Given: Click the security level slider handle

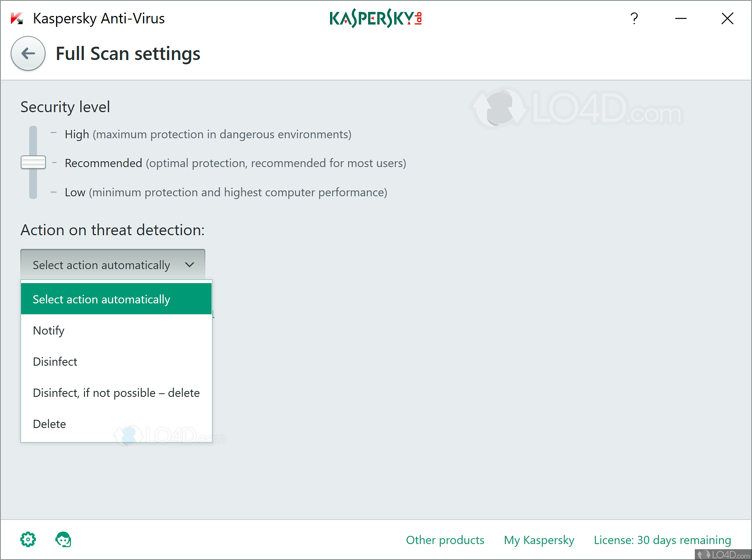Looking at the screenshot, I should tap(33, 162).
